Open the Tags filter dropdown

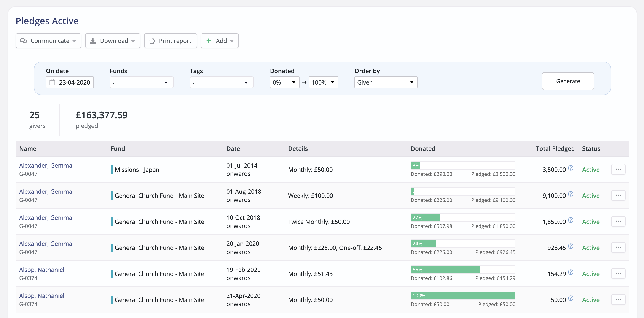click(x=222, y=82)
